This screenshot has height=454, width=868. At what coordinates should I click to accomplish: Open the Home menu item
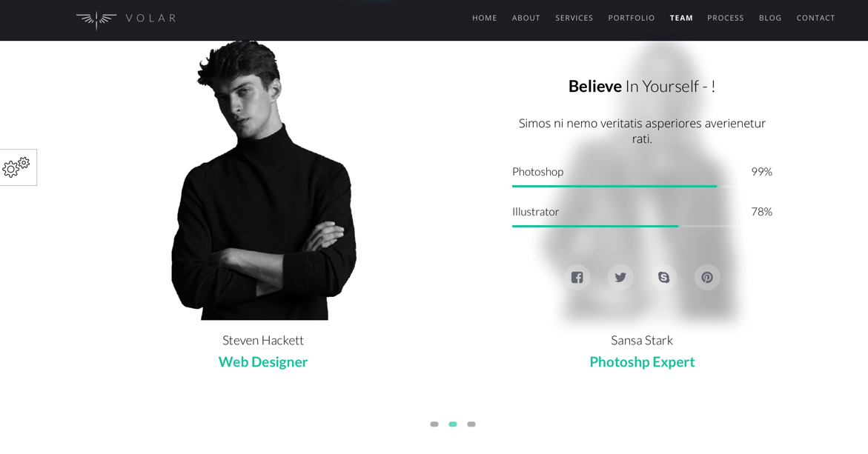(x=484, y=19)
